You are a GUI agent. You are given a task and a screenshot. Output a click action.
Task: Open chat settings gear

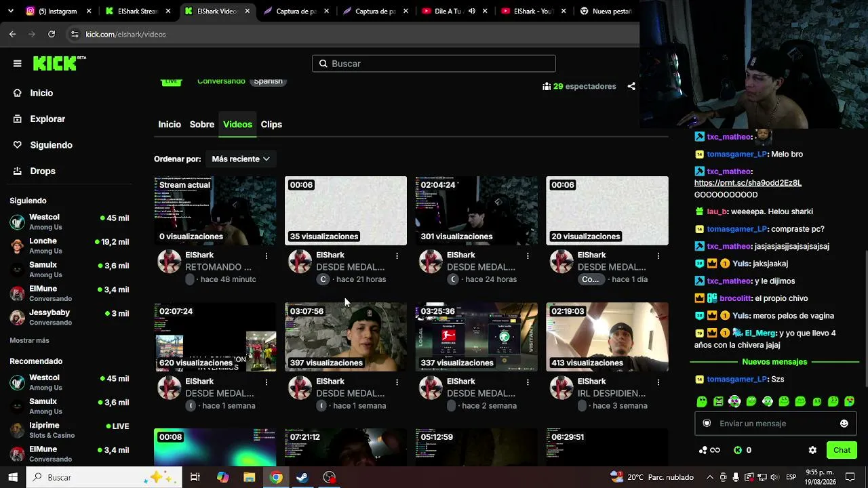[x=812, y=450]
